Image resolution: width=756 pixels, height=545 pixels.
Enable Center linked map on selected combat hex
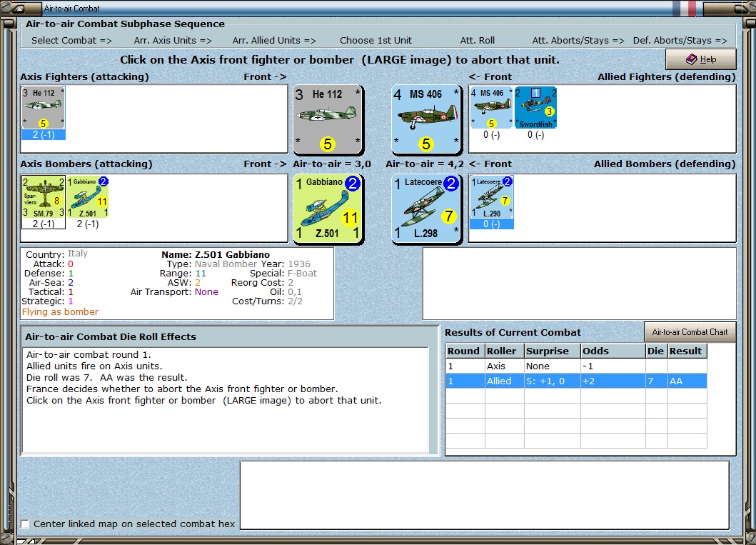[x=25, y=524]
